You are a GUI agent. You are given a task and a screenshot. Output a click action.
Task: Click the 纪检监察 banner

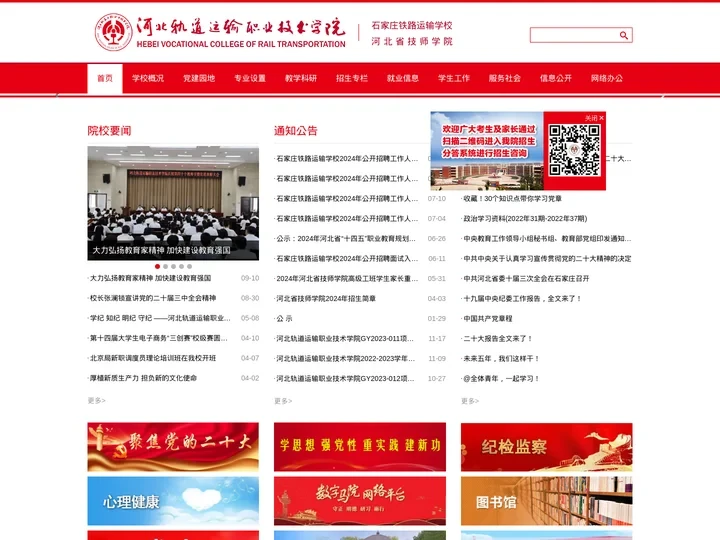point(546,447)
